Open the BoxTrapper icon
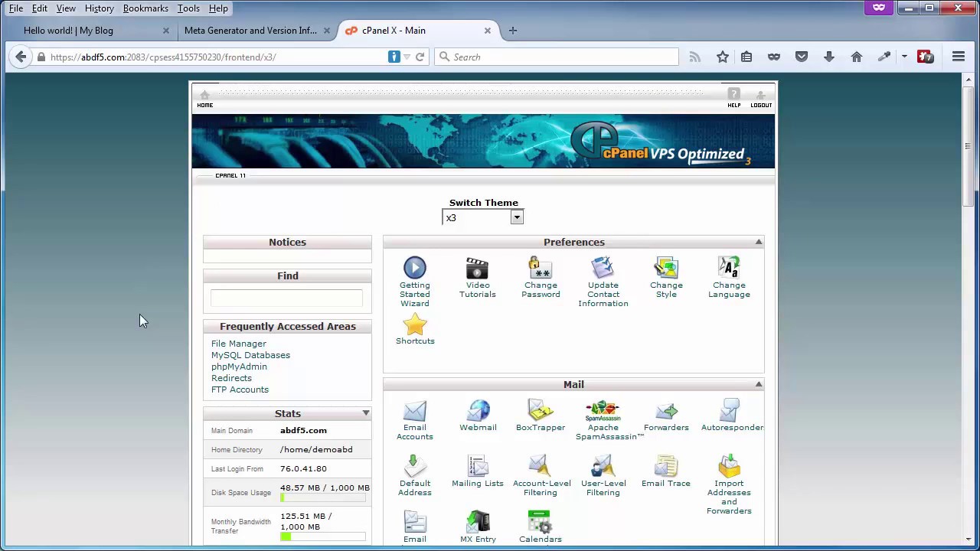 click(x=541, y=411)
